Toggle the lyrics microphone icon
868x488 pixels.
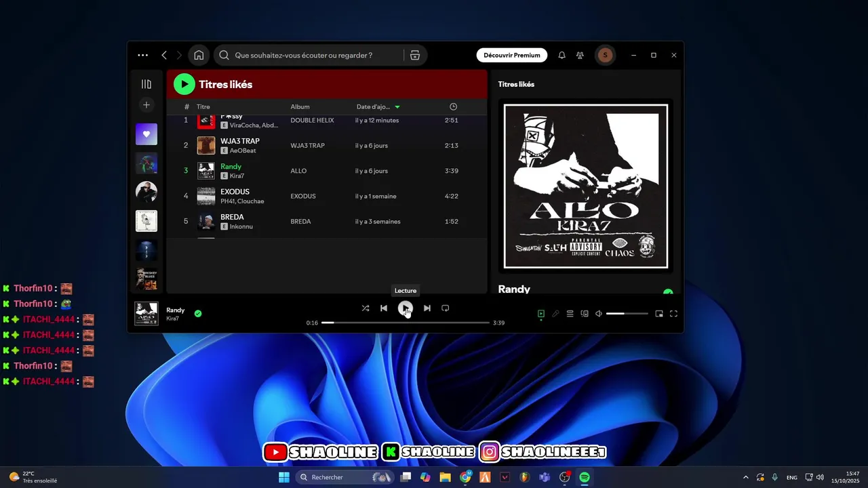(x=555, y=314)
